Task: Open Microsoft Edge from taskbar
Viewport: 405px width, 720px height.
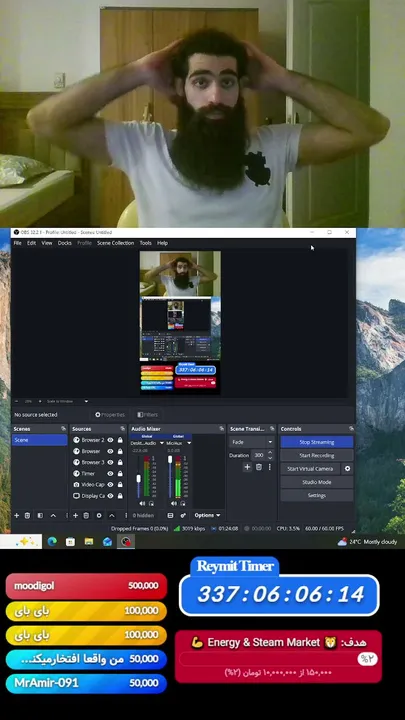Action: (x=52, y=542)
